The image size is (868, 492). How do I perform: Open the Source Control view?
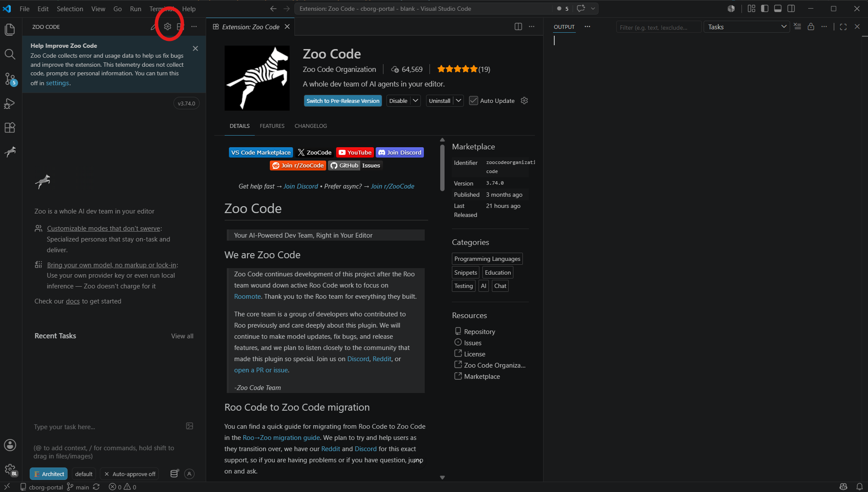[10, 79]
